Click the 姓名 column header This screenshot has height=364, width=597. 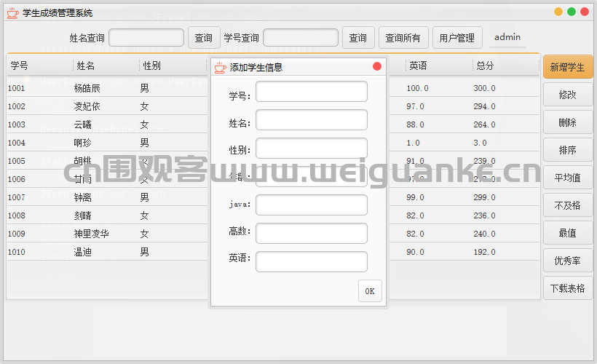[106, 66]
